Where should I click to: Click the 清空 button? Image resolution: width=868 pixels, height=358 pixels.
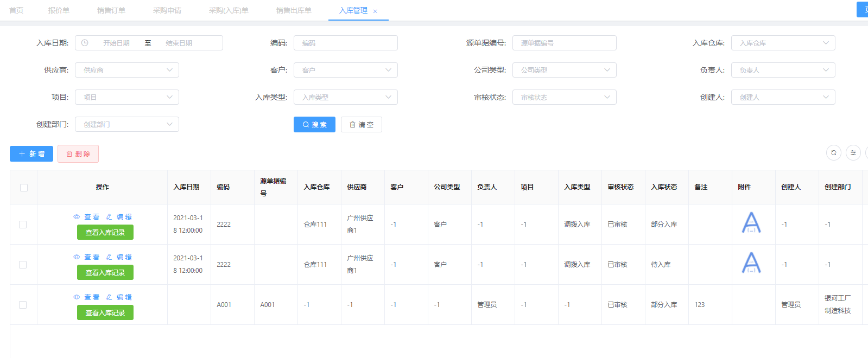click(x=362, y=124)
